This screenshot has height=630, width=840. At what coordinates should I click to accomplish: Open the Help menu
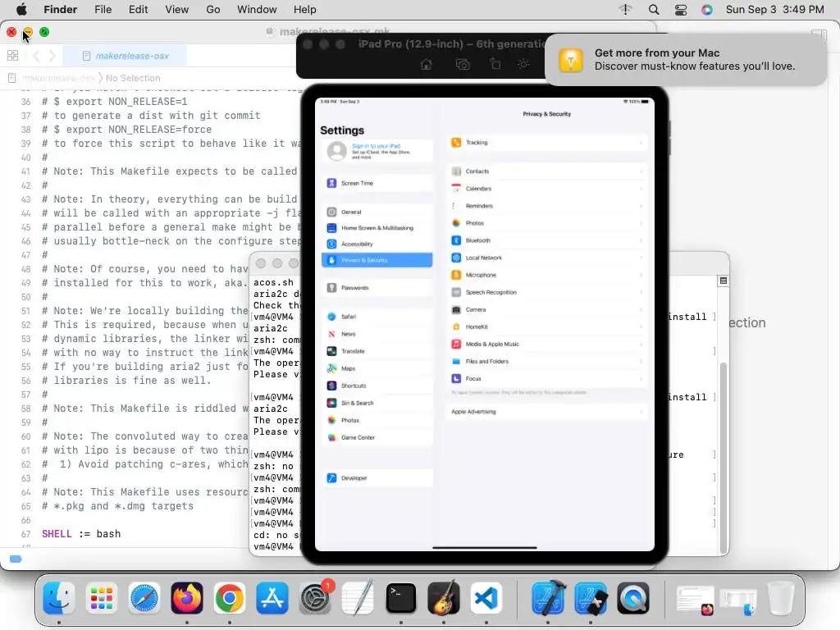click(305, 10)
